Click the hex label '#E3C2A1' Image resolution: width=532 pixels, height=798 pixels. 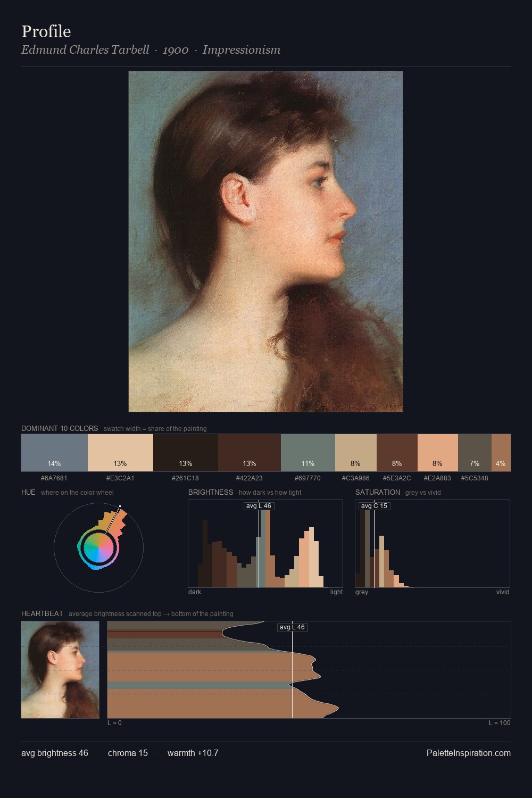pyautogui.click(x=120, y=478)
